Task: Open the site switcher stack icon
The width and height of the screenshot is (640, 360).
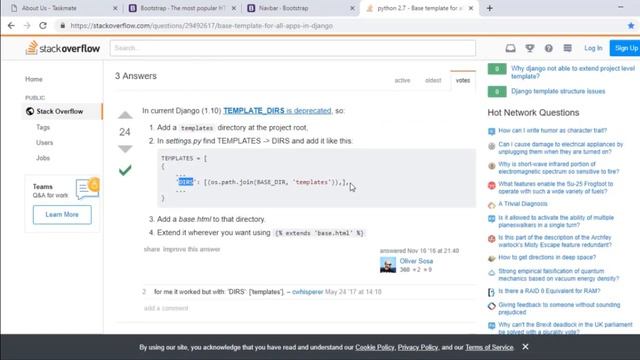Action: coord(567,48)
